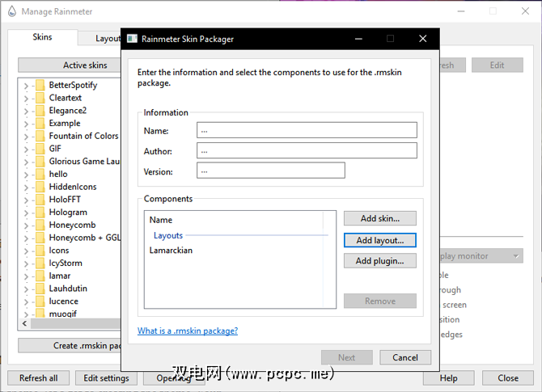Click the Remove button in Components
Image resolution: width=542 pixels, height=392 pixels.
point(380,301)
